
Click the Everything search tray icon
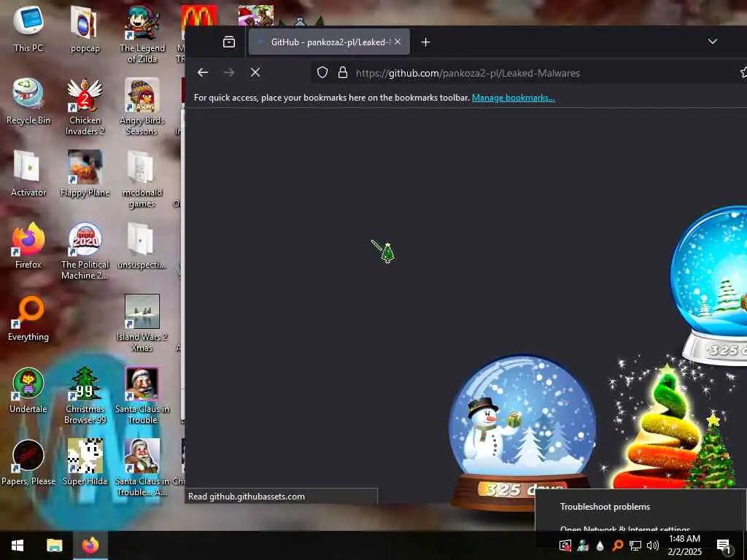[618, 545]
